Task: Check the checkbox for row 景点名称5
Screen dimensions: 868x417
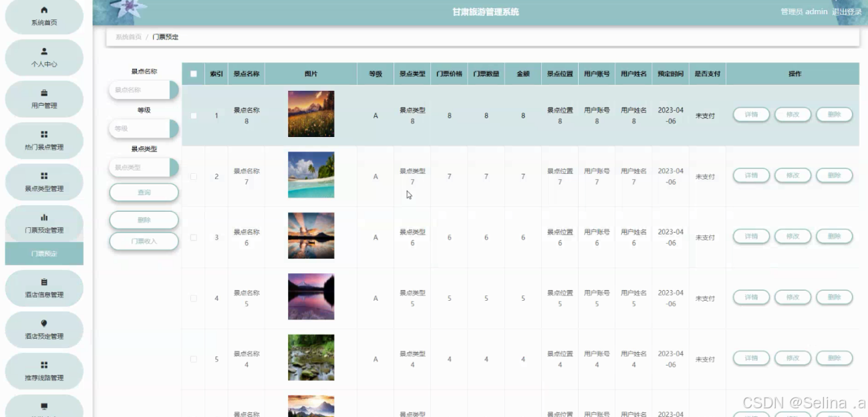Action: point(194,298)
